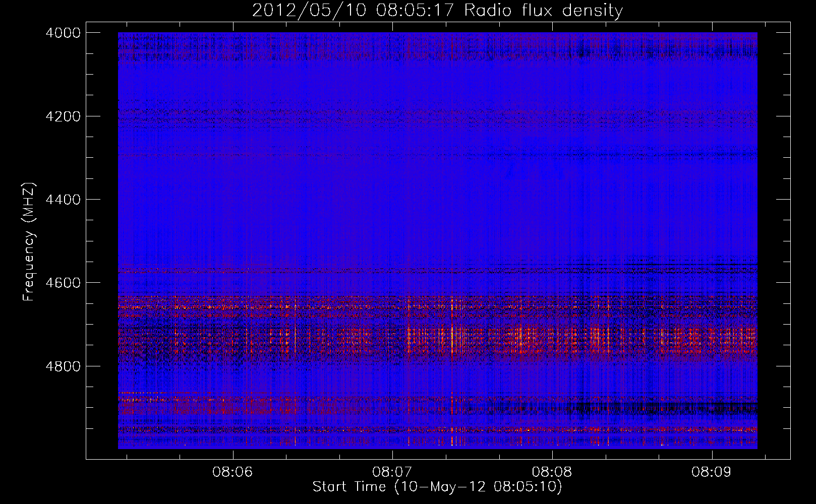The width and height of the screenshot is (816, 504).
Task: Click the 08:09 time tick label
Action: (x=712, y=472)
